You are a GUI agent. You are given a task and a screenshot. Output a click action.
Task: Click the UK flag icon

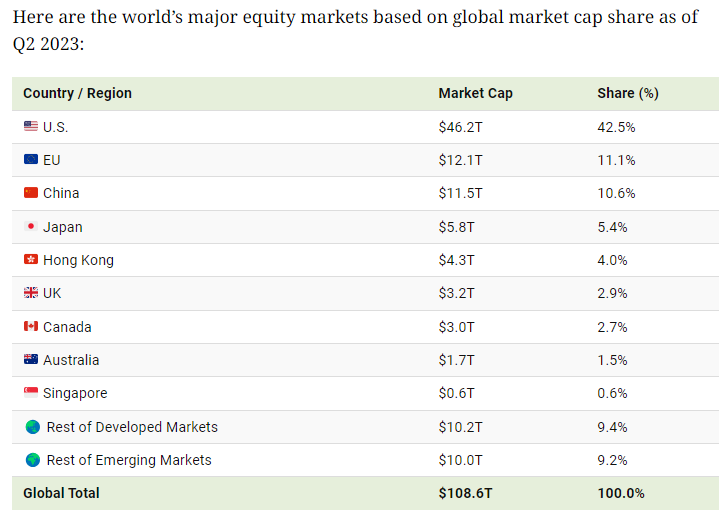coord(31,293)
